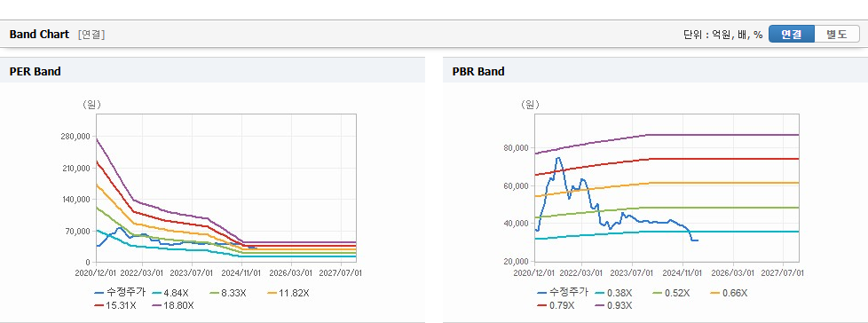
Task: Toggle the 0.66X legend series
Action: coord(729,293)
